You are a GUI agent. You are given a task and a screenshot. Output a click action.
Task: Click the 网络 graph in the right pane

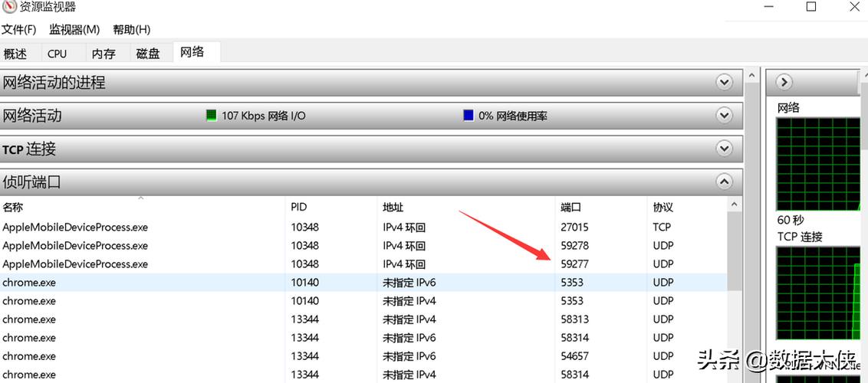coord(818,164)
